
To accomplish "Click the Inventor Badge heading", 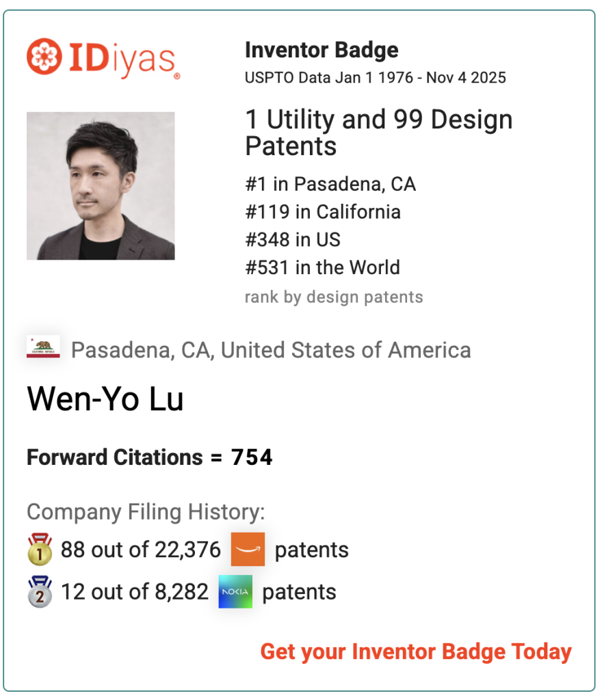I will 322,50.
